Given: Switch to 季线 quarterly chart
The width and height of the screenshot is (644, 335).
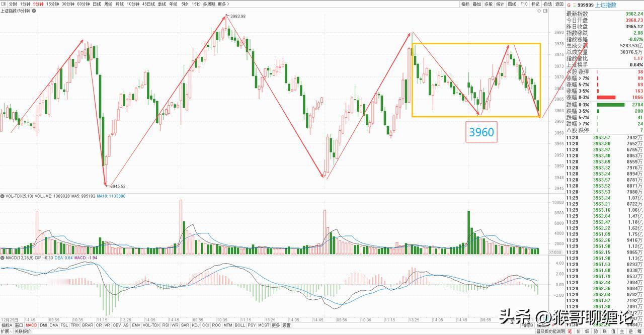Looking at the screenshot, I should [x=162, y=4].
